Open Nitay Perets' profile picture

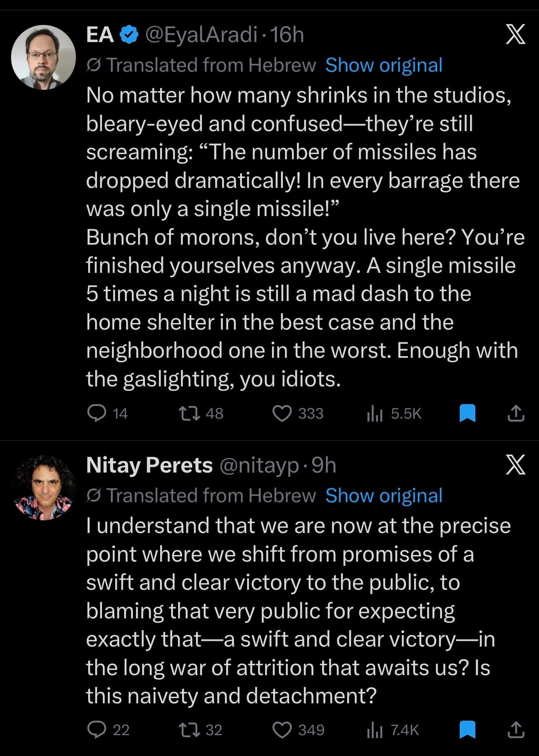tap(43, 487)
